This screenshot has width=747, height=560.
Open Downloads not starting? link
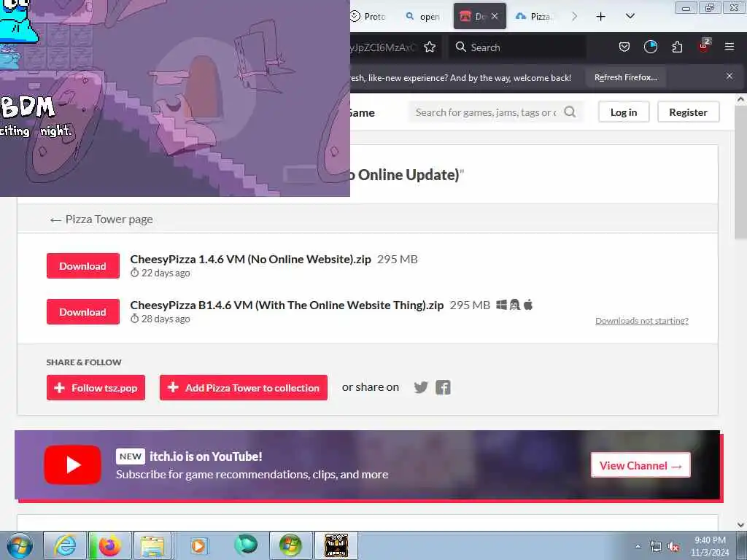point(642,321)
